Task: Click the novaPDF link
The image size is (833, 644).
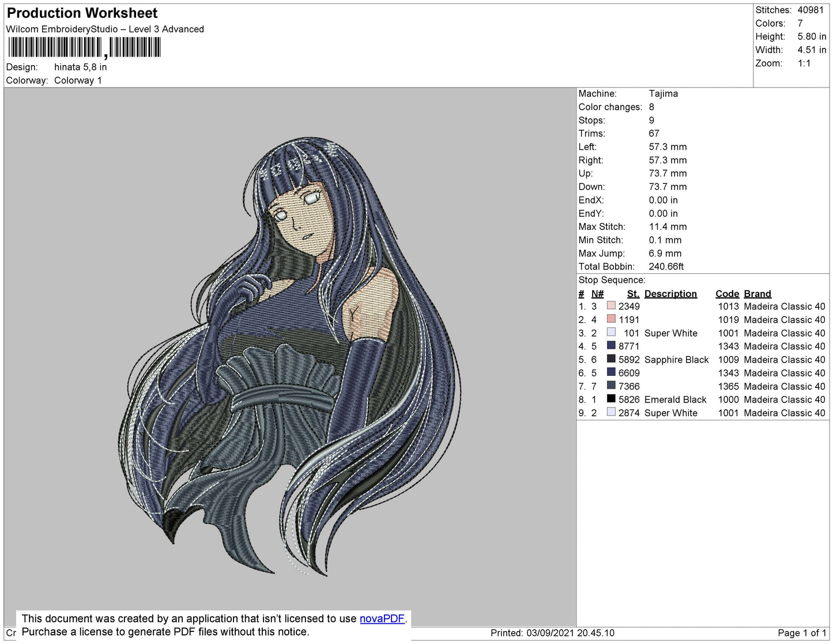Action: pyautogui.click(x=382, y=619)
